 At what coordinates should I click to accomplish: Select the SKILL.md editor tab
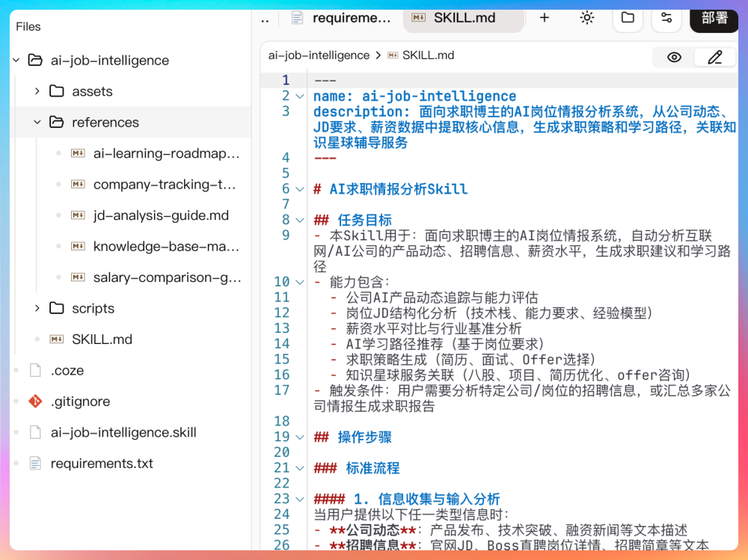pos(464,18)
